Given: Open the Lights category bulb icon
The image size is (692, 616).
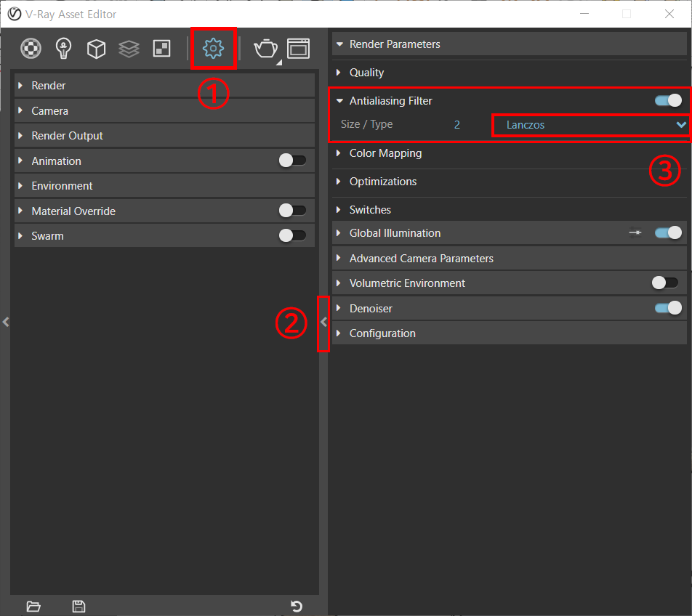Looking at the screenshot, I should pos(63,49).
